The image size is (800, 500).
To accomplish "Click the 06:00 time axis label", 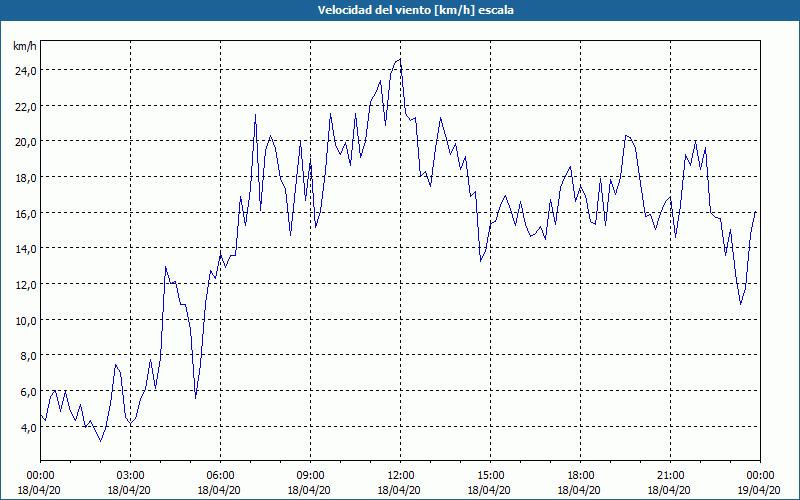I will click(220, 476).
